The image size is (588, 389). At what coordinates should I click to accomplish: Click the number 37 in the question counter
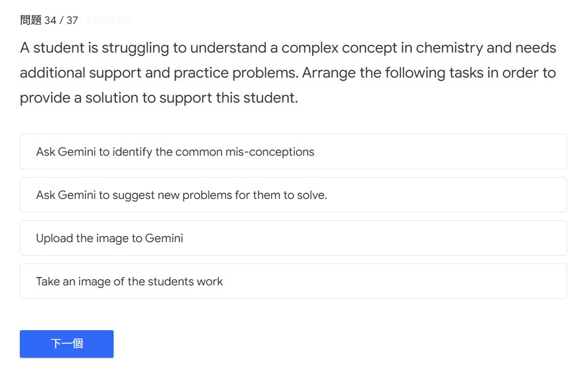[72, 20]
